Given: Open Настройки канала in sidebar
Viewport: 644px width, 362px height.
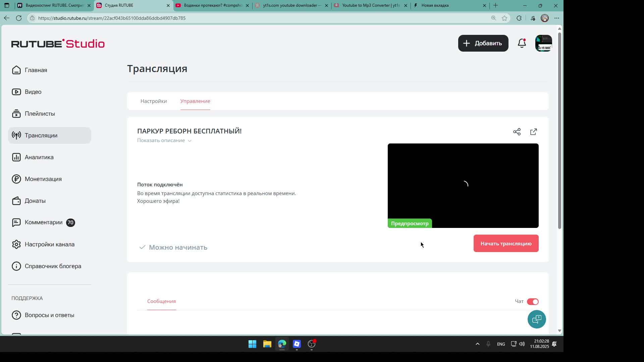Looking at the screenshot, I should tap(49, 244).
